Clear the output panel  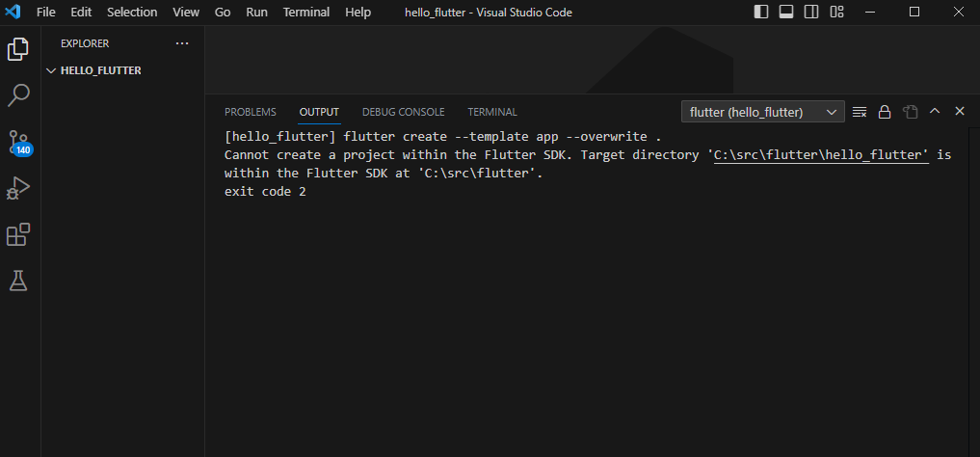[x=860, y=112]
